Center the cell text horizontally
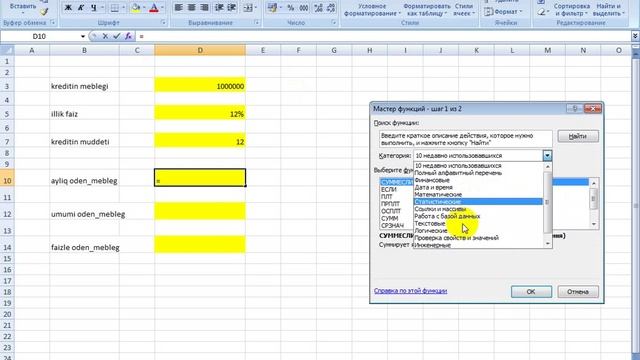The width and height of the screenshot is (640, 360). coord(191,8)
